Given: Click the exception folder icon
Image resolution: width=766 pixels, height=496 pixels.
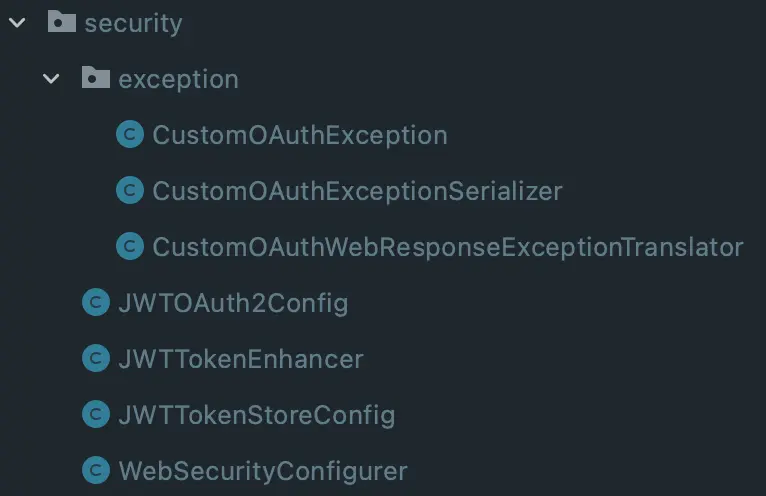Looking at the screenshot, I should 96,78.
